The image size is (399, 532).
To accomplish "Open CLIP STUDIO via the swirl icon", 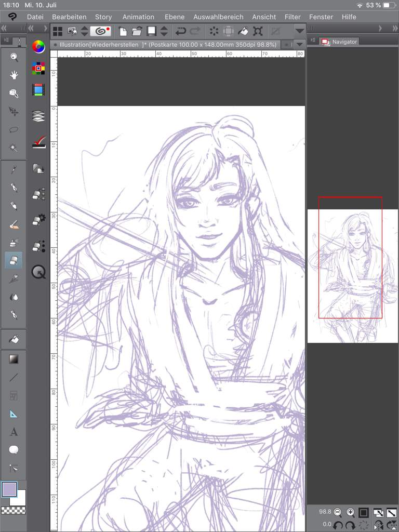I will pyautogui.click(x=100, y=31).
